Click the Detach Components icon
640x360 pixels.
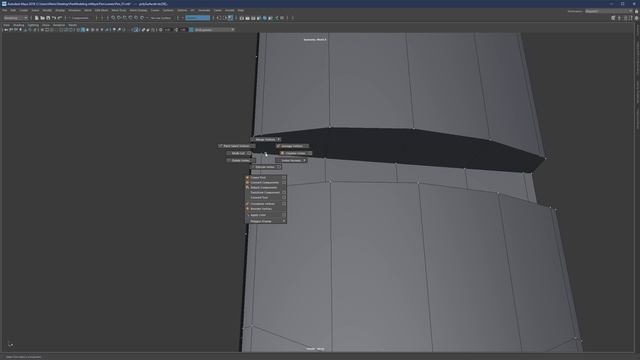coord(247,187)
